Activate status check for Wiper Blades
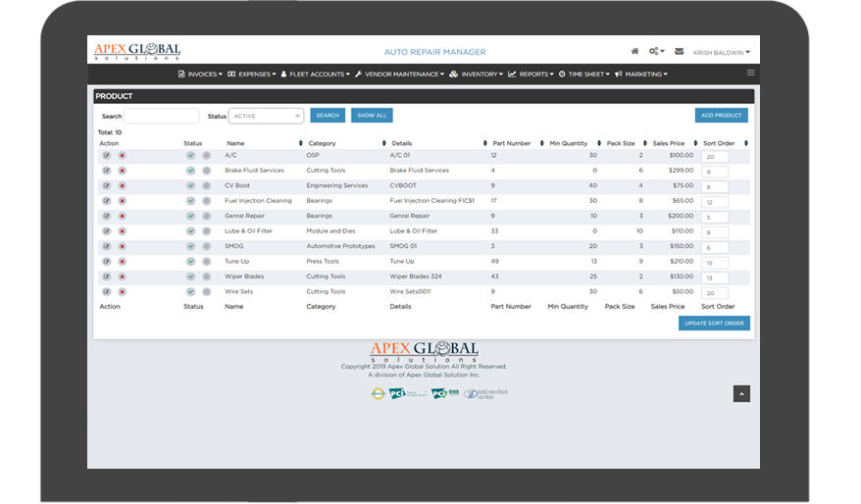 (x=191, y=277)
